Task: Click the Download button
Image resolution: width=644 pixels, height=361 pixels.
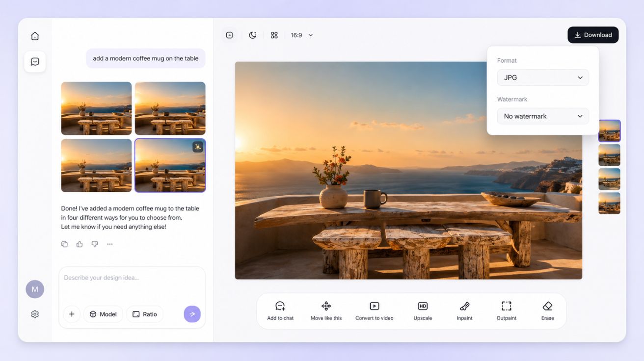Action: pyautogui.click(x=593, y=35)
